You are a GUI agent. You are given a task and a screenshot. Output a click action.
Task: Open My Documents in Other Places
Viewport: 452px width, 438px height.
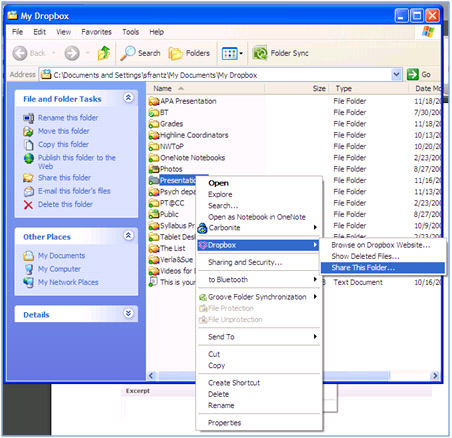pos(61,256)
